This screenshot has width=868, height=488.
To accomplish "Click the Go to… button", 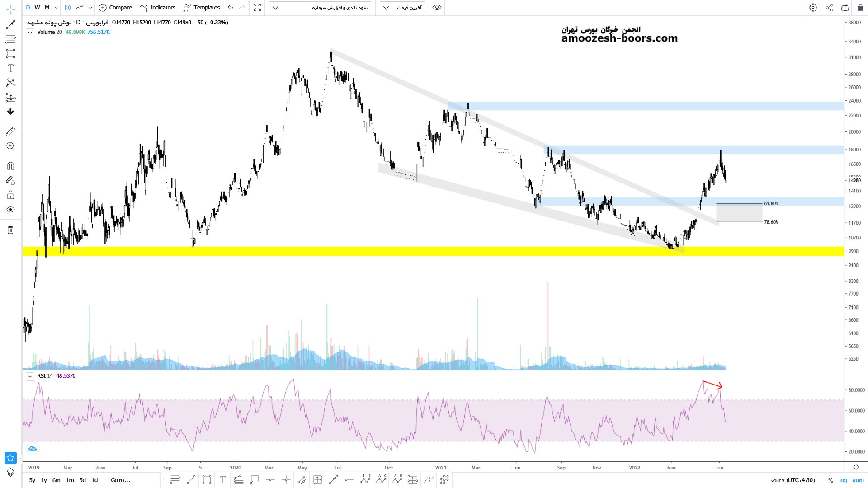I will point(120,480).
